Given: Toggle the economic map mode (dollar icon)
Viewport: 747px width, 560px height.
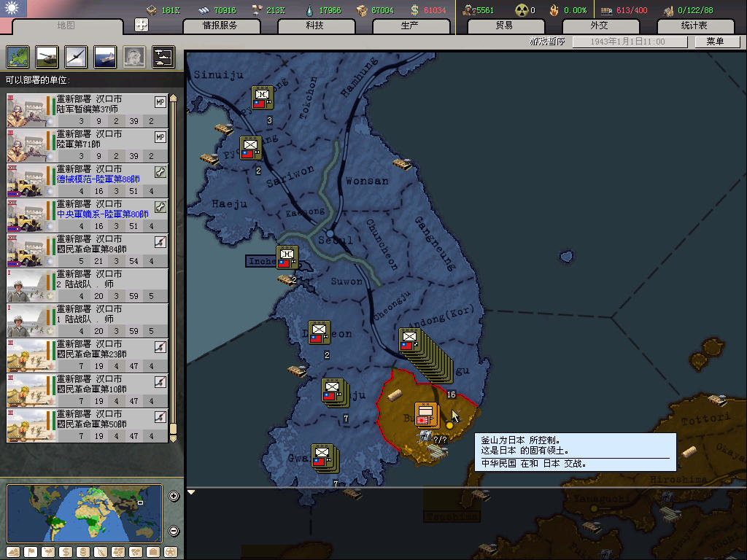Looking at the screenshot, I should [66, 552].
